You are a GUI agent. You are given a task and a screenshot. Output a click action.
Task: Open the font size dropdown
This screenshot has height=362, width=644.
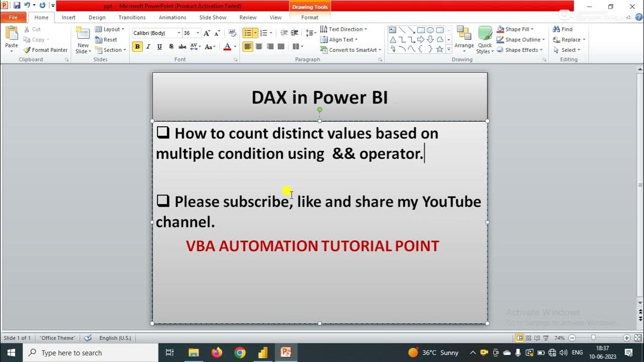[x=198, y=33]
